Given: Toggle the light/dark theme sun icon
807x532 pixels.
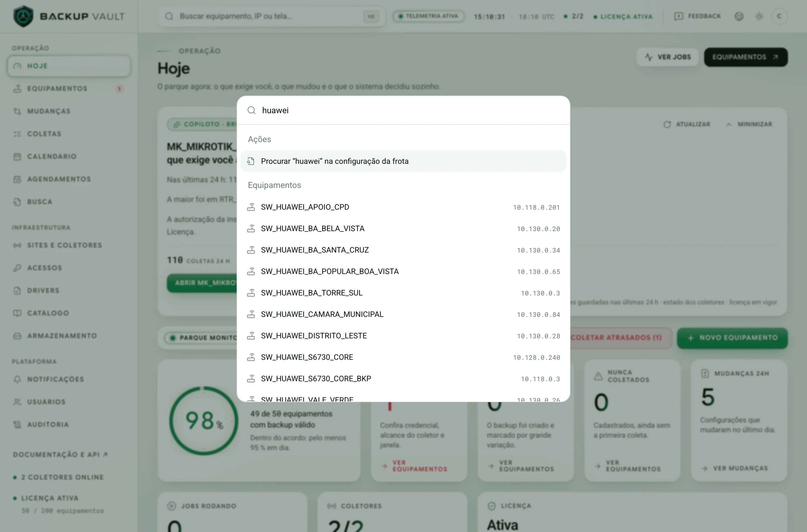Looking at the screenshot, I should click(759, 16).
